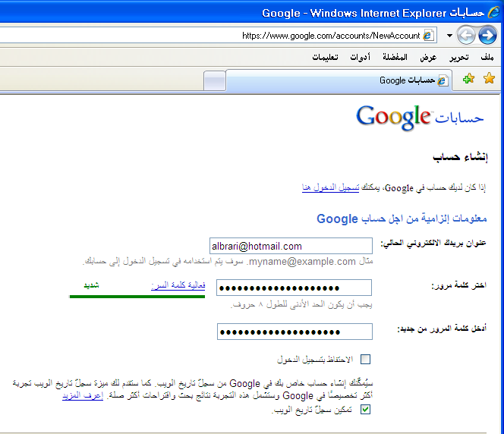
Task: Click the Internet Explorer logo in title bar
Action: click(493, 13)
